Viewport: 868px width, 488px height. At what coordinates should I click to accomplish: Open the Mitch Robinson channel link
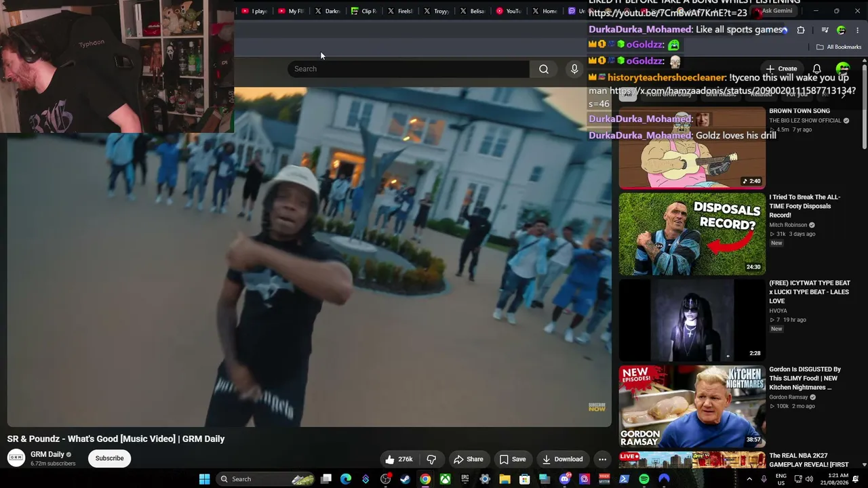tap(788, 225)
